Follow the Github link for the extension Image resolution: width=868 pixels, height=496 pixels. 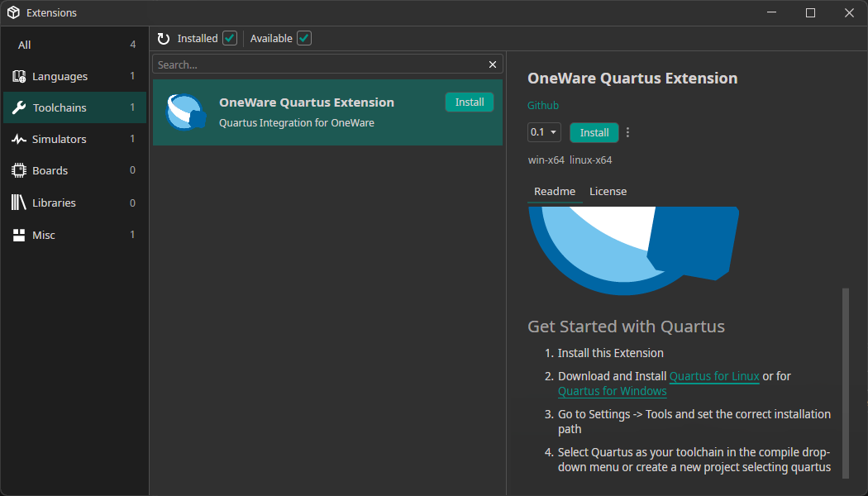542,105
